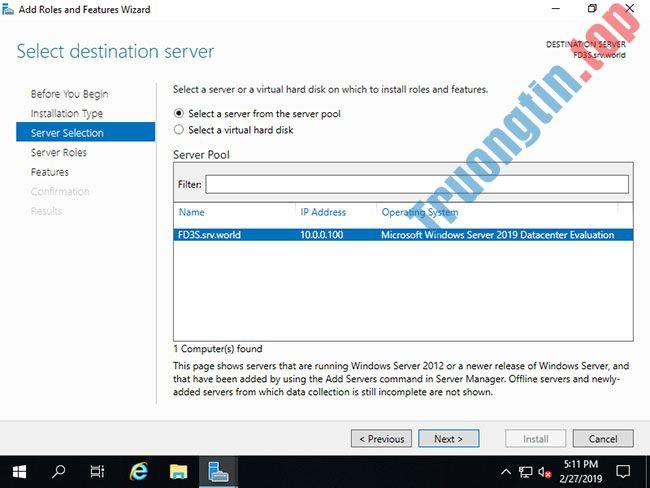Go to Before You Begin step
Viewport: 650px width, 488px height.
[69, 94]
